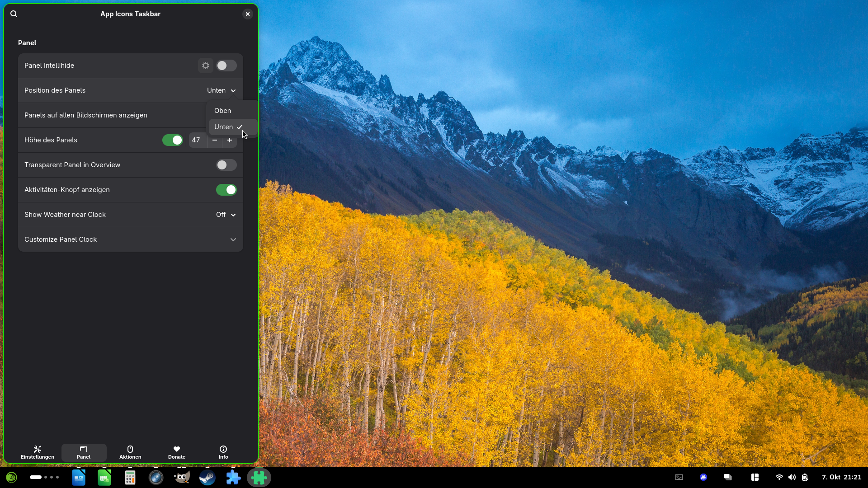This screenshot has width=868, height=488.
Task: Click the search icon in header
Action: [14, 14]
